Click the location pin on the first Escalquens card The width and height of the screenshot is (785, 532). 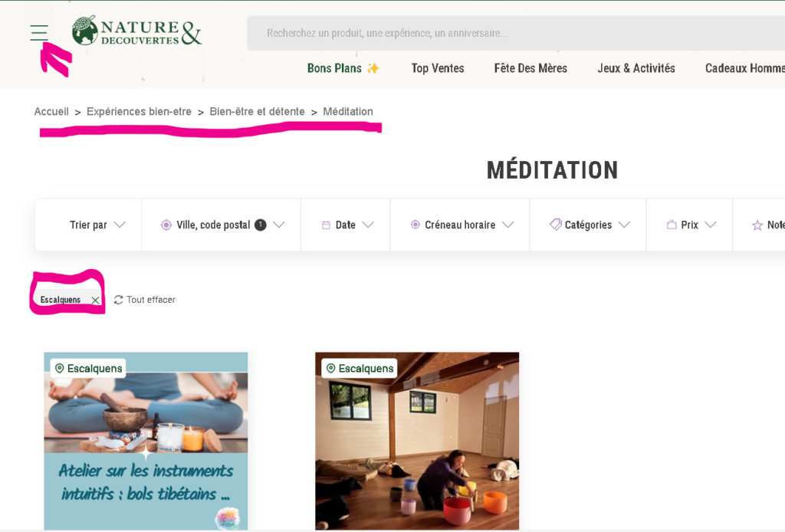(60, 369)
